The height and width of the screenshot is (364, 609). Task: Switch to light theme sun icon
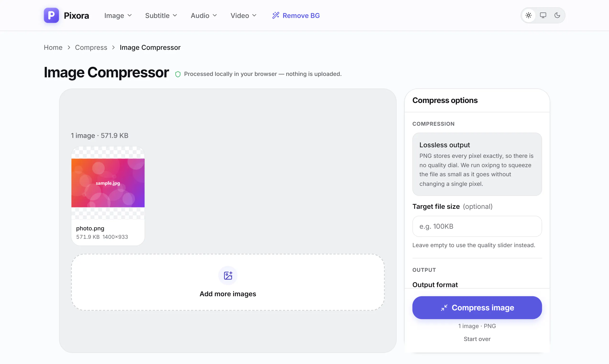[529, 15]
